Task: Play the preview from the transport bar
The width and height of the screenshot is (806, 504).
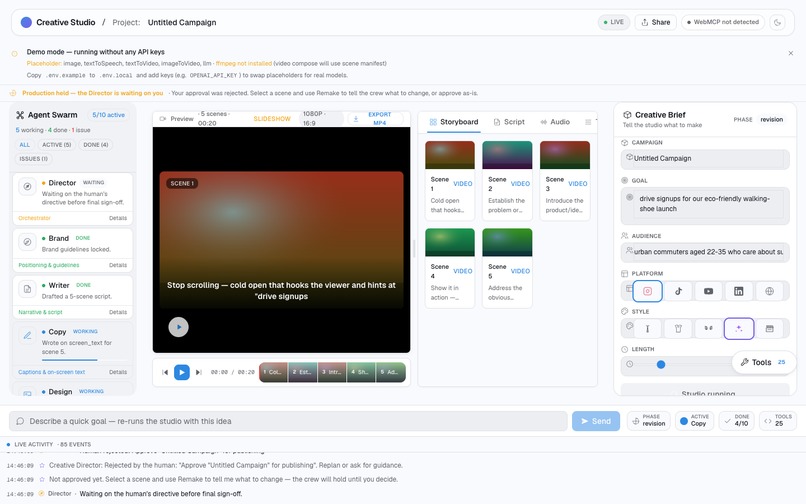Action: [181, 372]
